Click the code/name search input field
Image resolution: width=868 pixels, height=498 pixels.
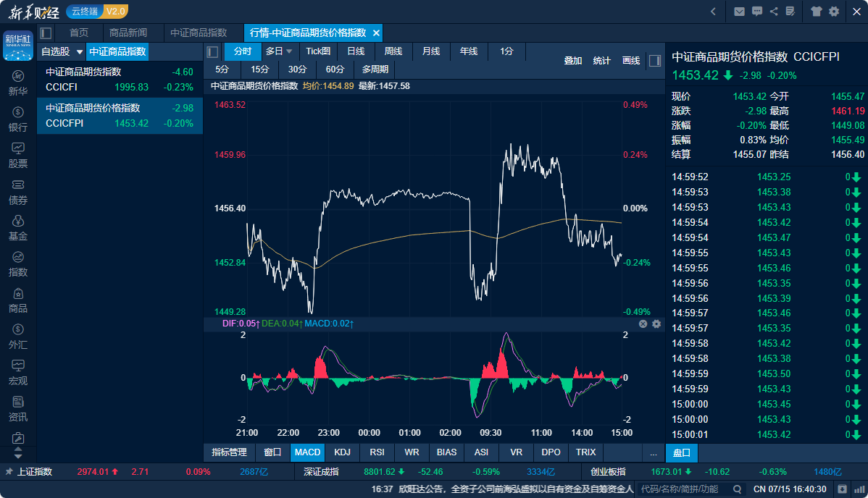click(684, 489)
